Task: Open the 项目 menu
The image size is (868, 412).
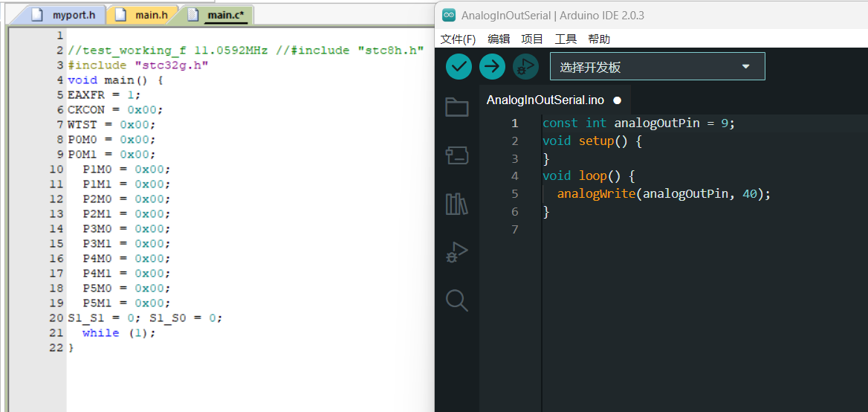Action: [x=532, y=39]
